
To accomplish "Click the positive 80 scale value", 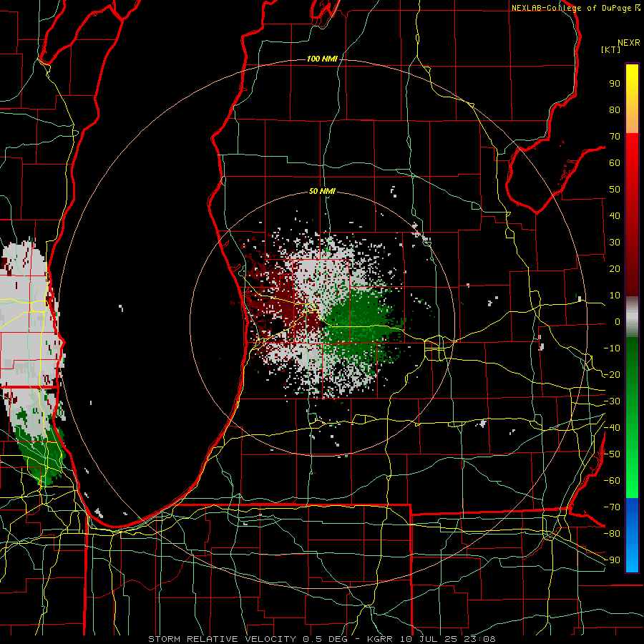I will click(x=615, y=110).
